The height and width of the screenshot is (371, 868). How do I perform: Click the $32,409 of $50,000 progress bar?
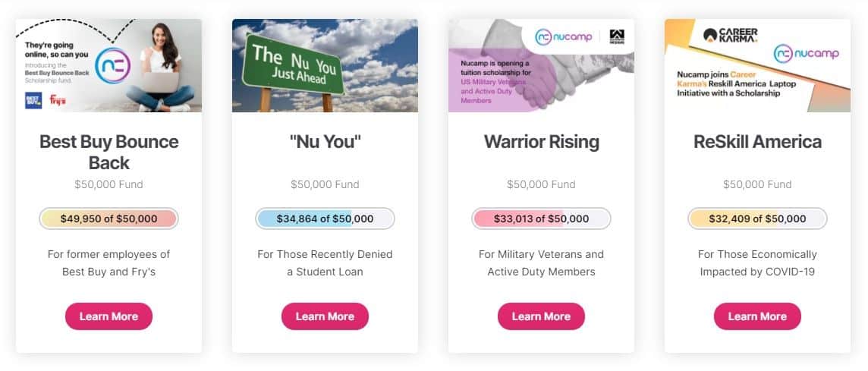(x=757, y=219)
